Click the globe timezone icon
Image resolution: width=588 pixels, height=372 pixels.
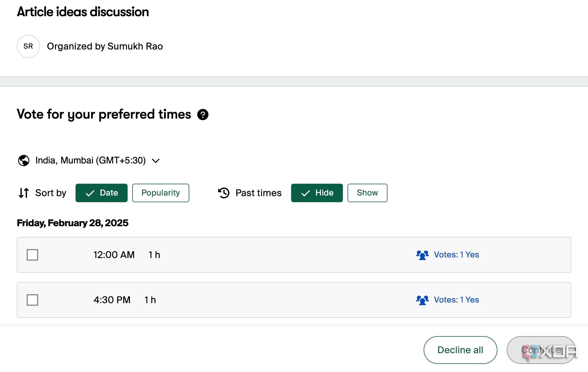(24, 161)
